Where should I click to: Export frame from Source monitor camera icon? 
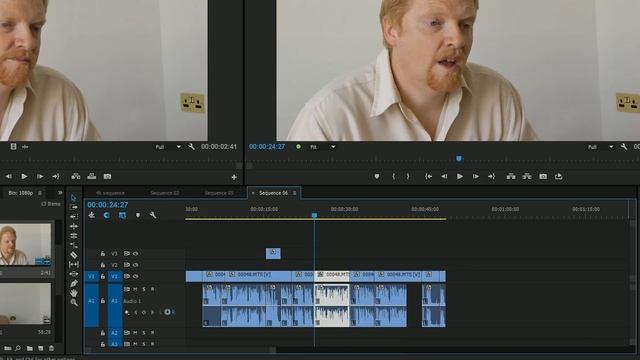[x=107, y=176]
